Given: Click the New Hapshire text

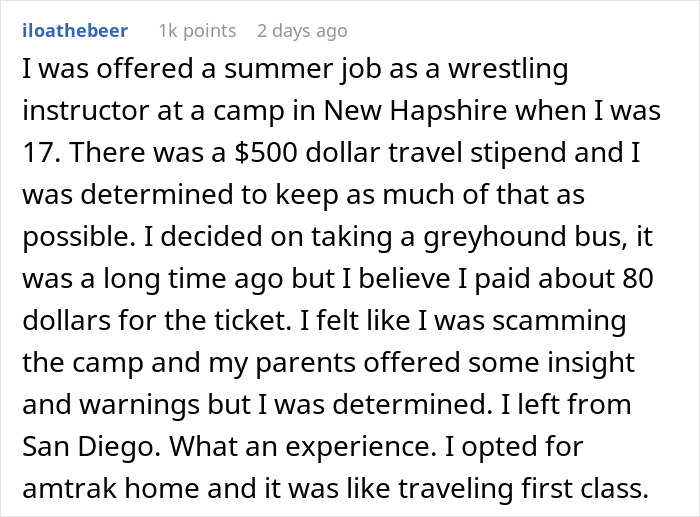Looking at the screenshot, I should pos(416,110).
